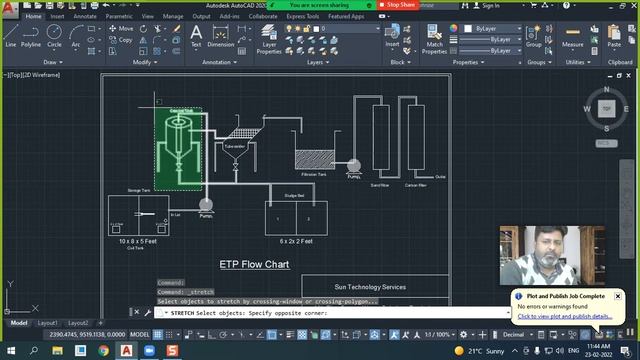
Task: Click the Table annotation icon
Action: point(242,51)
